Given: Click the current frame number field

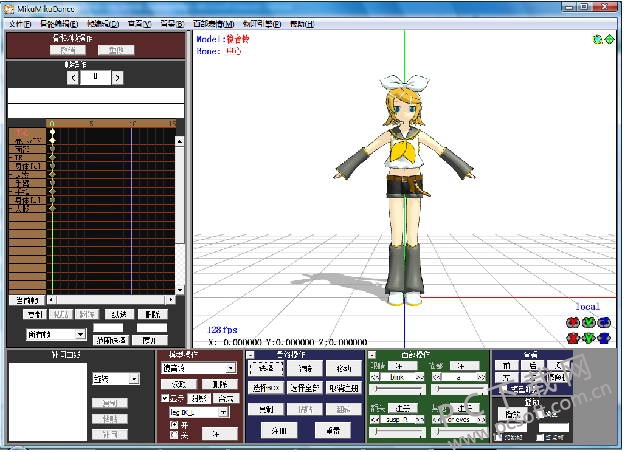Looking at the screenshot, I should [95, 77].
